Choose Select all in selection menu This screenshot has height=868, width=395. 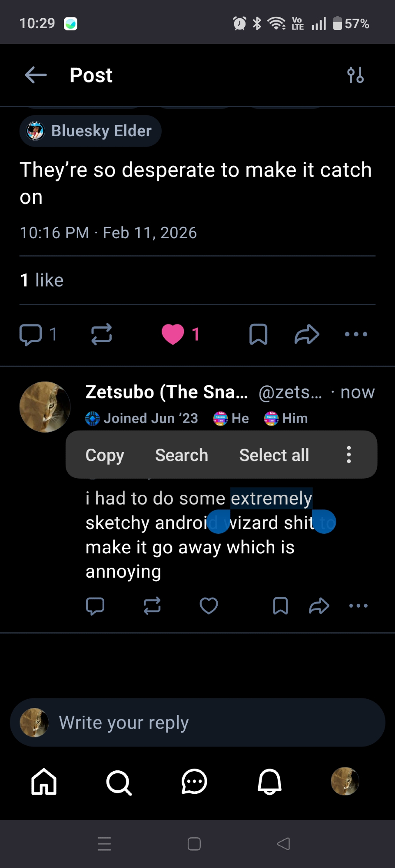pos(274,455)
